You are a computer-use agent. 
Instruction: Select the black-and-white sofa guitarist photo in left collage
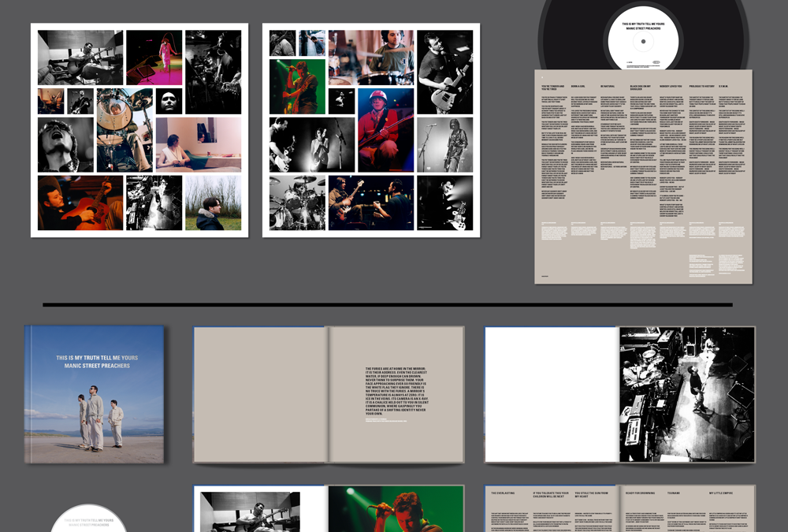tap(80, 58)
